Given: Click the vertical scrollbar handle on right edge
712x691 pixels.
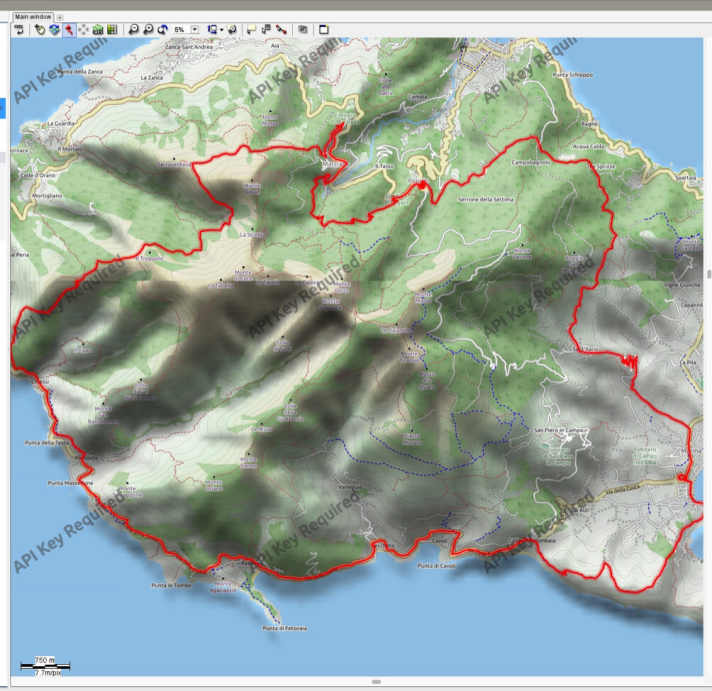Looking at the screenshot, I should click(x=708, y=273).
